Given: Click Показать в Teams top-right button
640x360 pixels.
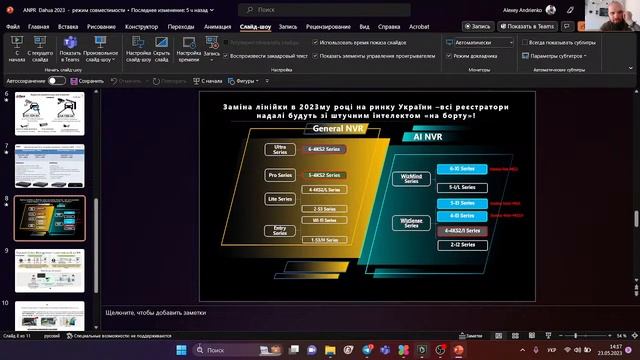Looking at the screenshot, I should 527,26.
